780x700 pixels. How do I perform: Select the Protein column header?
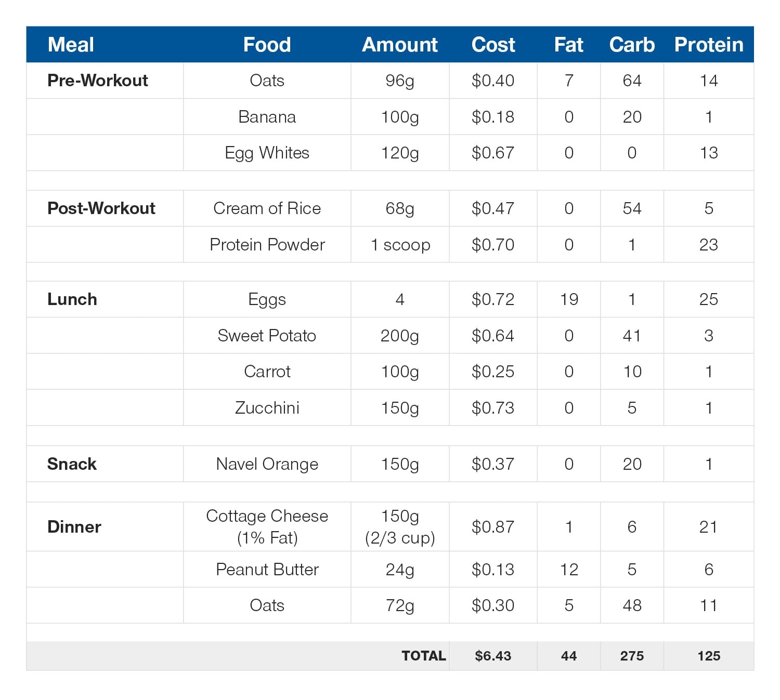(x=708, y=45)
